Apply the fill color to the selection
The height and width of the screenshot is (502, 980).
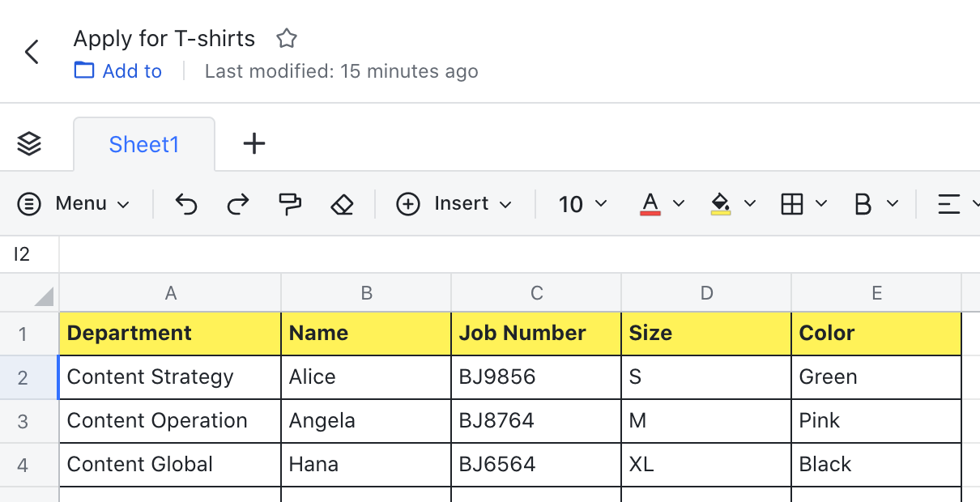(719, 204)
